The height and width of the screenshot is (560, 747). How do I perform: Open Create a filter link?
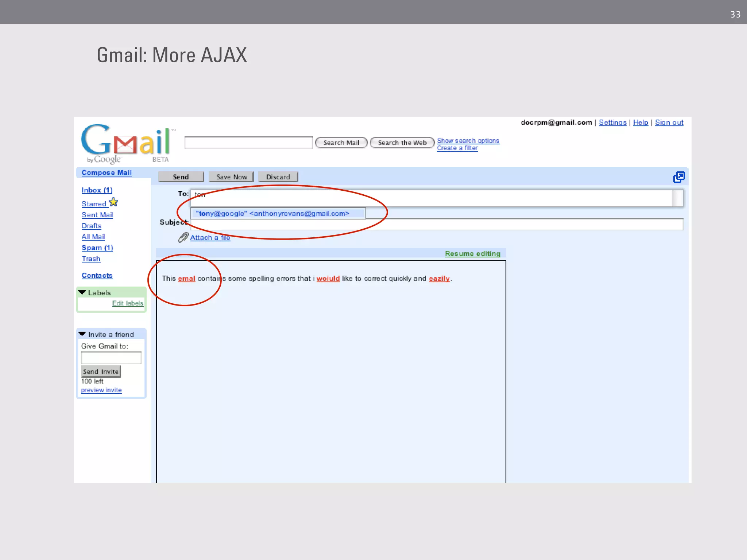point(457,148)
